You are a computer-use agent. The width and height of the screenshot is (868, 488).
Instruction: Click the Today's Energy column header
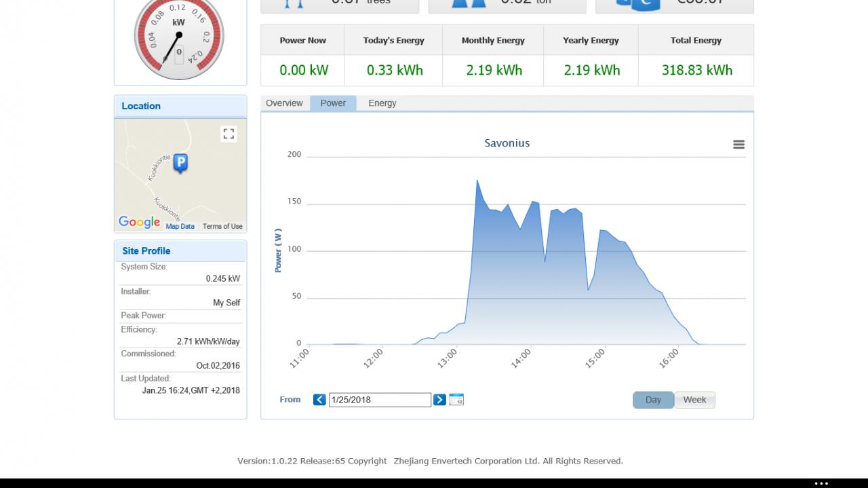[394, 40]
